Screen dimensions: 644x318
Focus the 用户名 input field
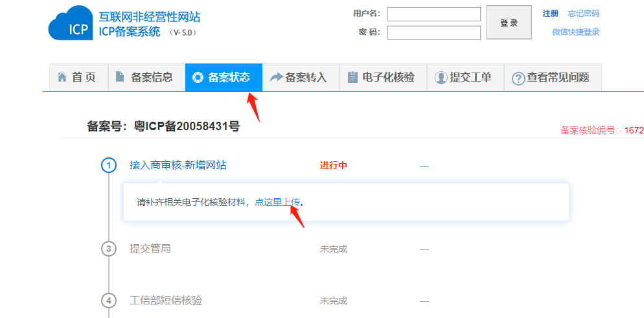click(433, 14)
